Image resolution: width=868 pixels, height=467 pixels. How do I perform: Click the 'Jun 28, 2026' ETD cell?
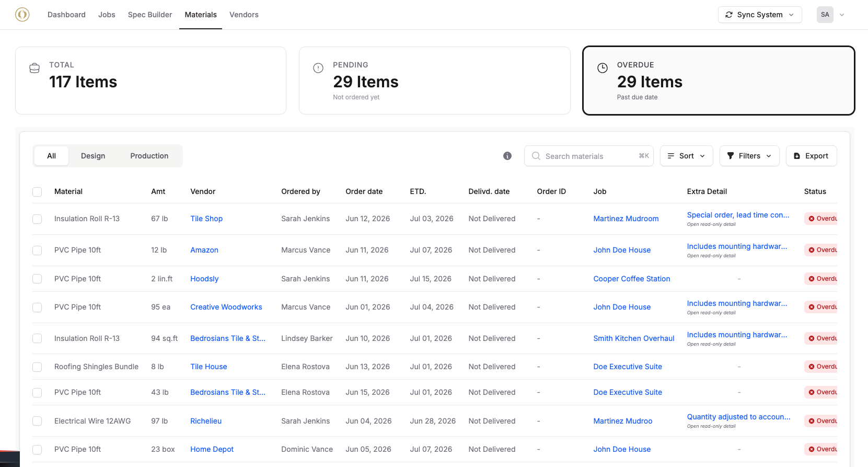(x=433, y=421)
